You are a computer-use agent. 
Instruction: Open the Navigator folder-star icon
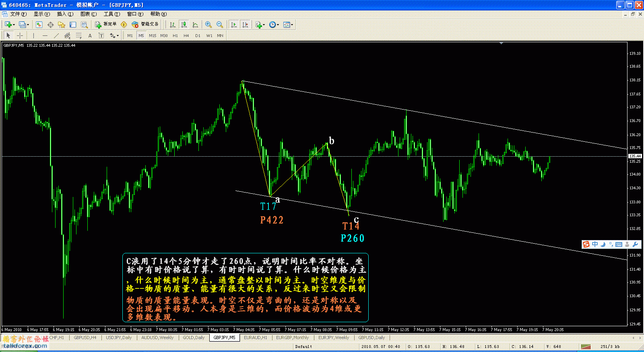[x=62, y=25]
